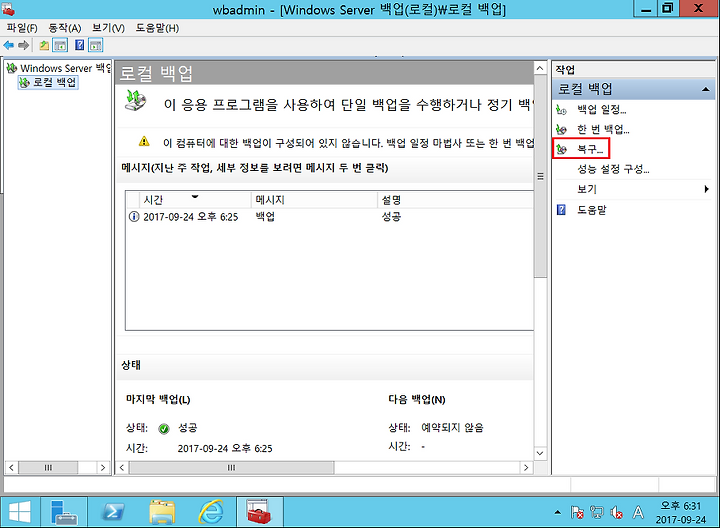This screenshot has height=528, width=720.
Task: Click the tree pane scroll right arrow
Action: coord(103,468)
